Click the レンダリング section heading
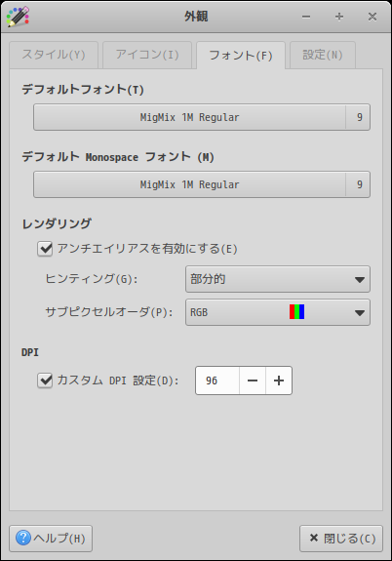This screenshot has height=561, width=392. 57,223
